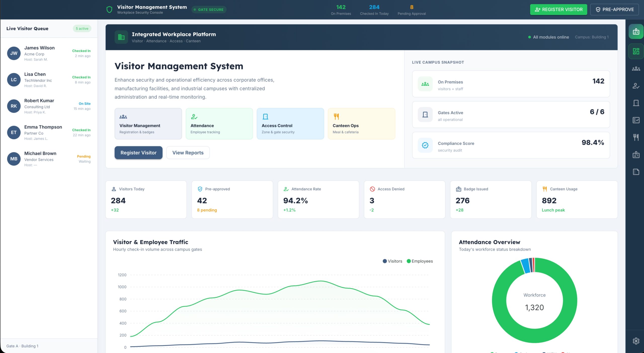Open the visitor badge icon in right sidebar
This screenshot has height=353, width=644.
click(x=636, y=32)
